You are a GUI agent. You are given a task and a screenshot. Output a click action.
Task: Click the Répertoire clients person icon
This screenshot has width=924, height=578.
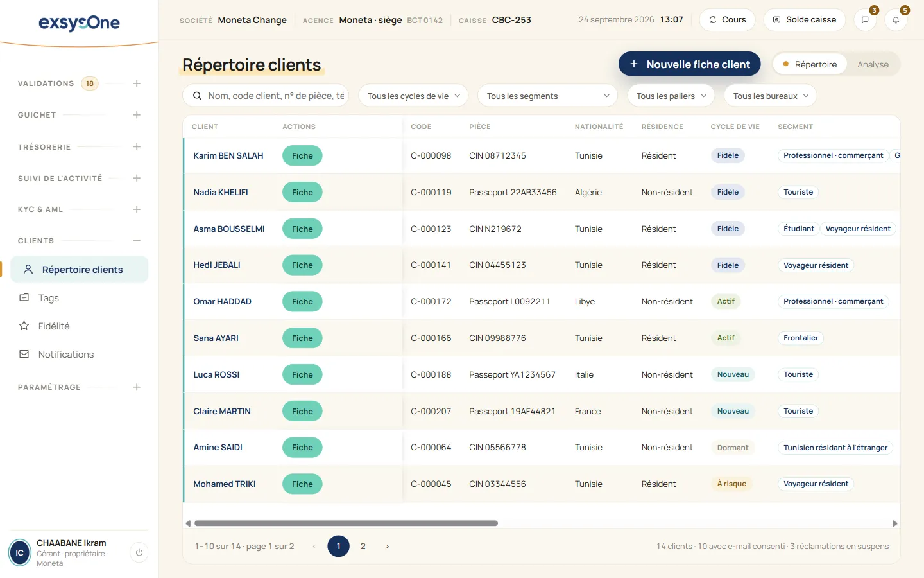(28, 270)
